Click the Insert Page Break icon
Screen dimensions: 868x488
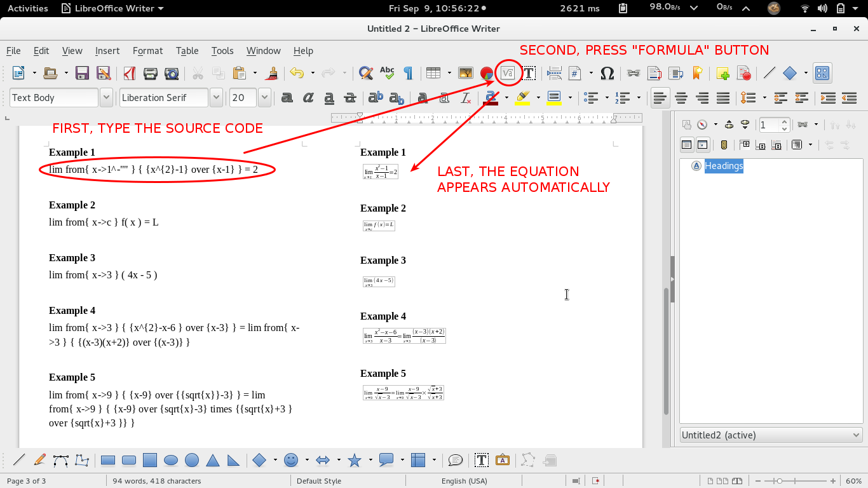554,73
